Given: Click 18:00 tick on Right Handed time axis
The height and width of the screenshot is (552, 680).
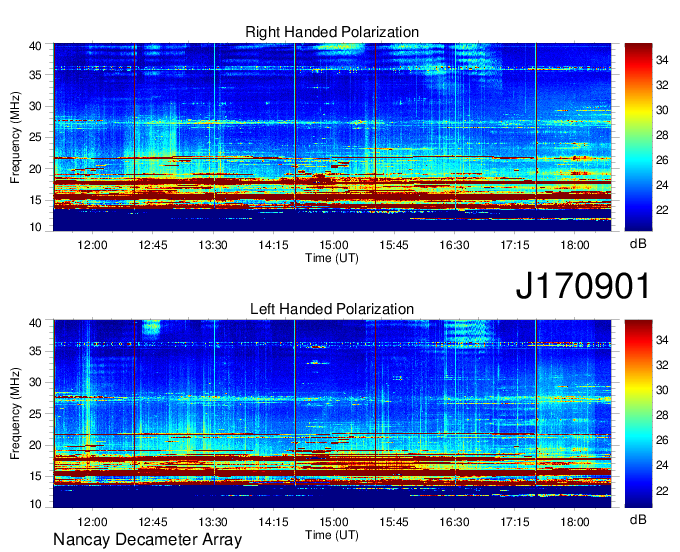Looking at the screenshot, I should [575, 245].
